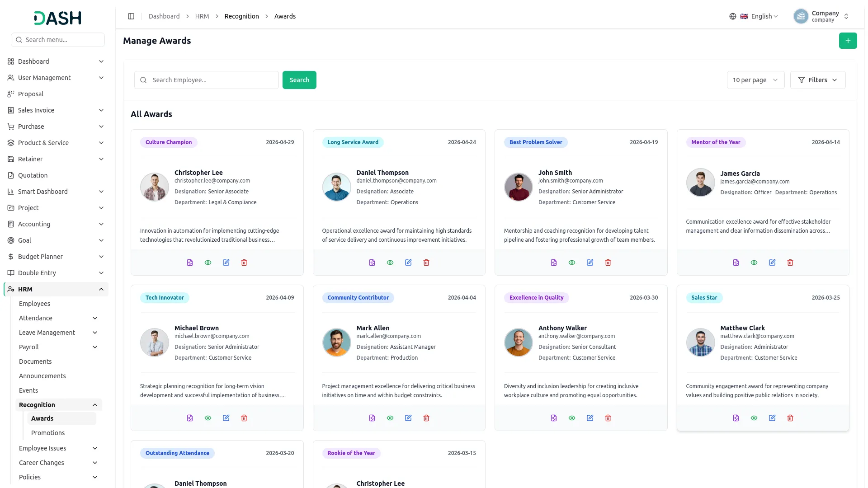Open Promotions in the sidebar
This screenshot has height=488, width=868.
[48, 433]
